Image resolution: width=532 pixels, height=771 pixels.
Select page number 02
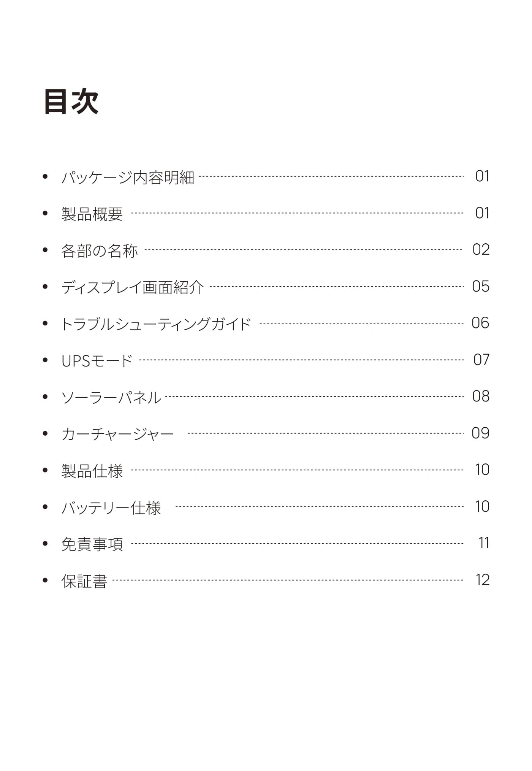click(x=481, y=249)
